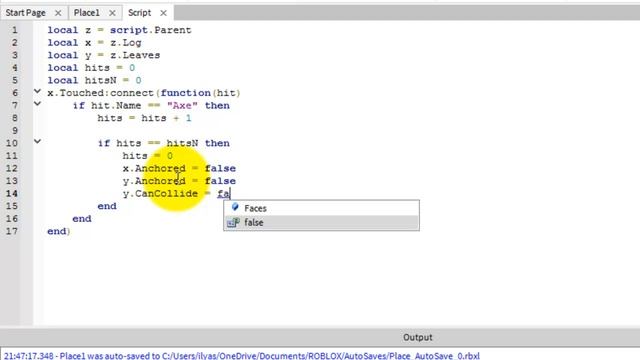
Task: Close the Start Page tab
Action: 58,13
